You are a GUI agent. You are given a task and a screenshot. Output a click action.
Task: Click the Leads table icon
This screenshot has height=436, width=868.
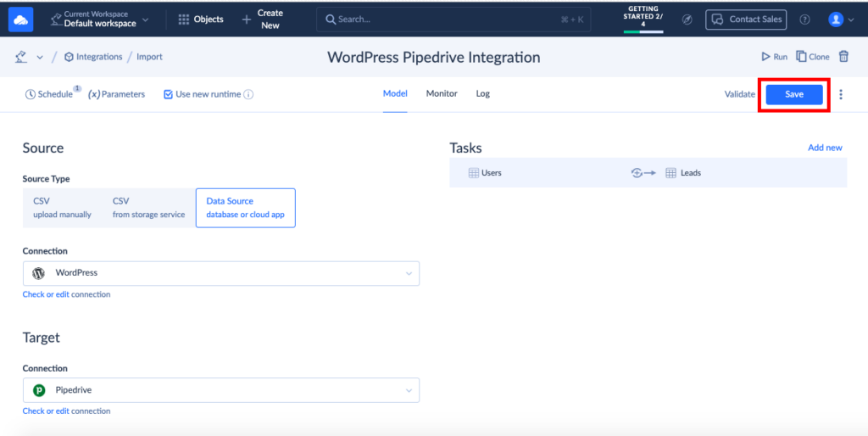(x=671, y=173)
